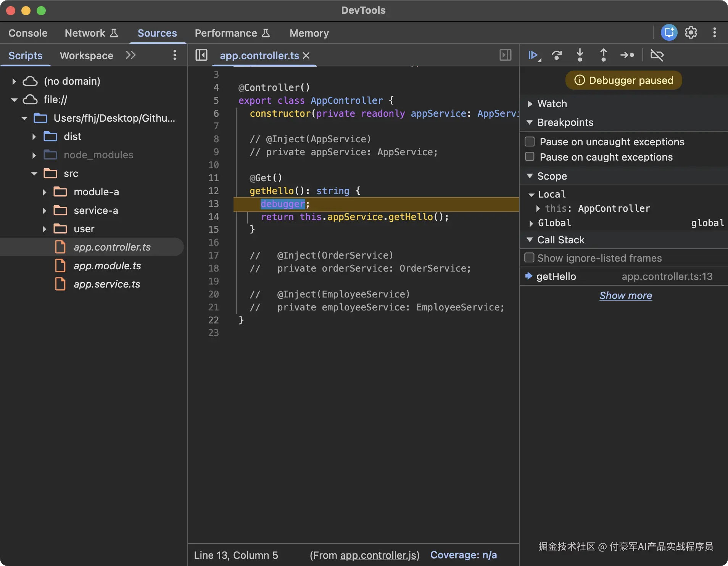The height and width of the screenshot is (566, 728).
Task: Step over next function call
Action: (557, 55)
